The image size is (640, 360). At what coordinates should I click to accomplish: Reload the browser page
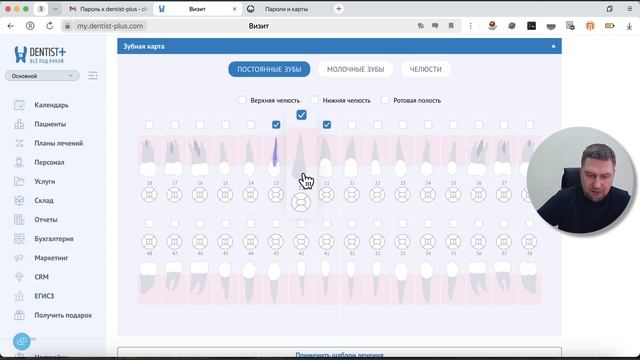tap(49, 26)
